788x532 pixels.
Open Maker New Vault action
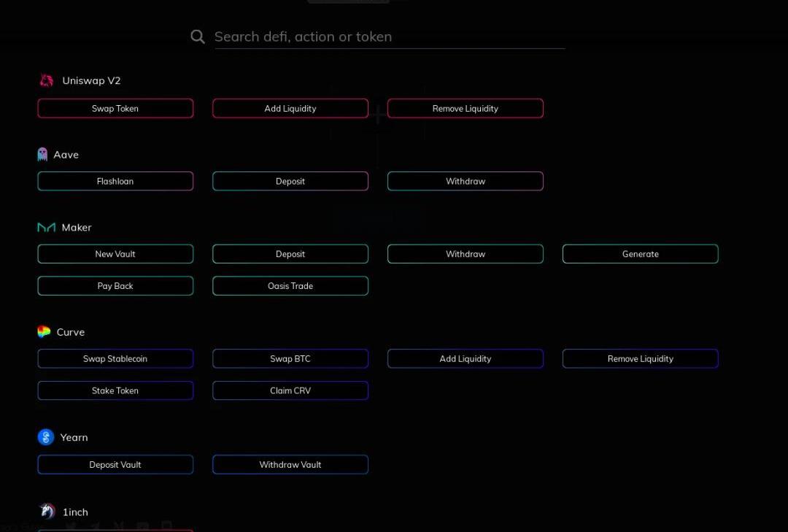(x=115, y=254)
